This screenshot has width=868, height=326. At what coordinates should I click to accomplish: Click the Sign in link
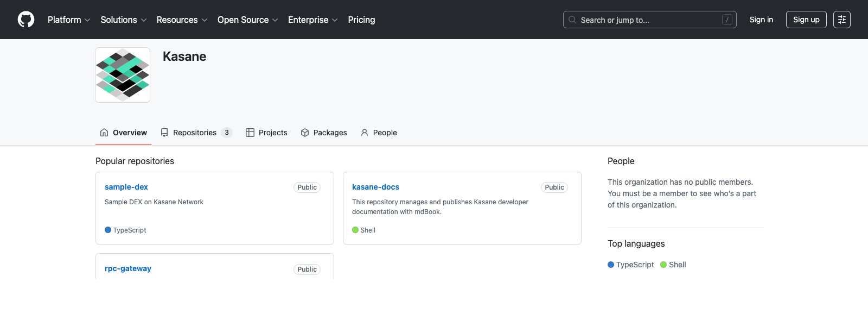tap(761, 20)
